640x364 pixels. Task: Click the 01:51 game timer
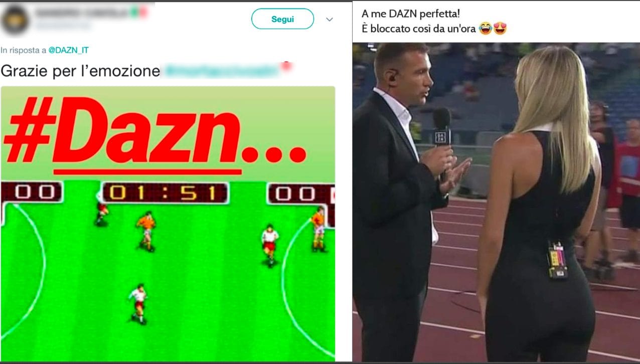click(x=165, y=193)
